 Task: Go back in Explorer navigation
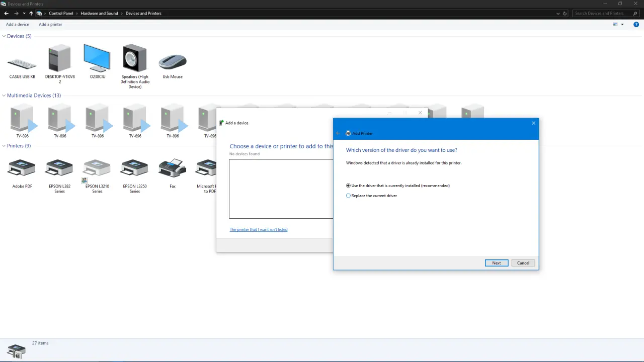[x=7, y=14]
